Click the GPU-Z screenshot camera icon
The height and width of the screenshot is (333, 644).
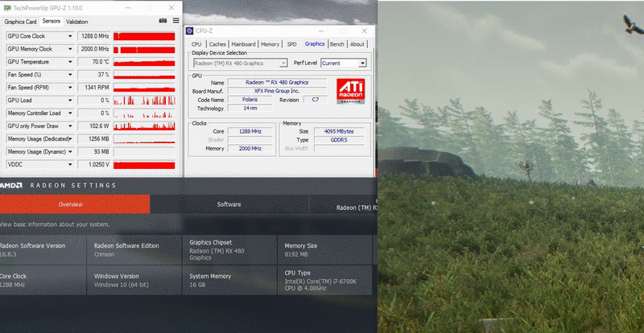163,21
